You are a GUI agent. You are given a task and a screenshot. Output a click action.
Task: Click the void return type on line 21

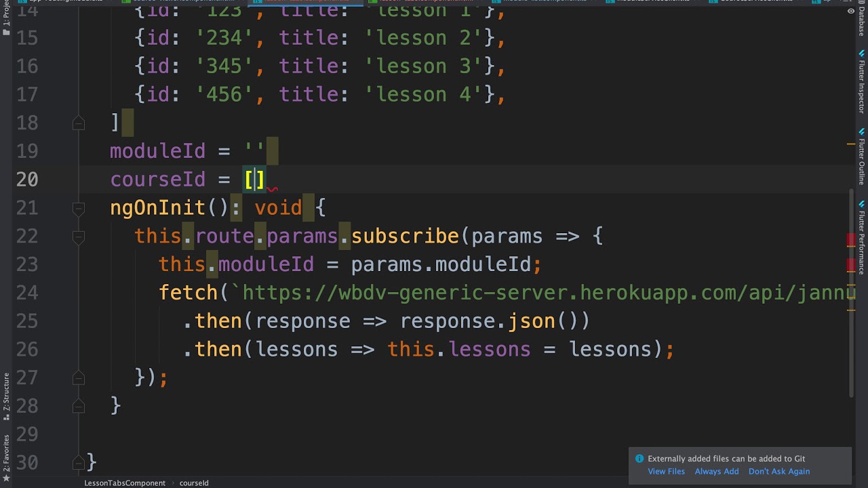tap(278, 208)
